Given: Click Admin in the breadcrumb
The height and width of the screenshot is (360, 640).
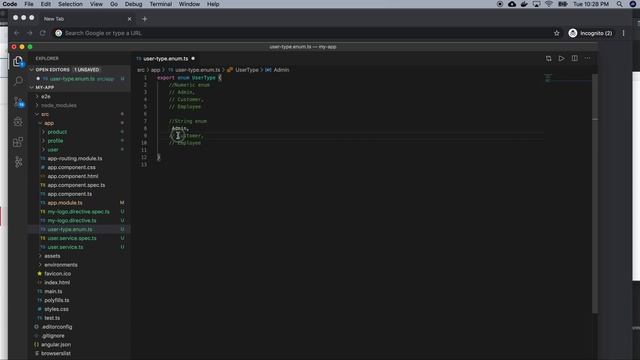Looking at the screenshot, I should pos(281,70).
